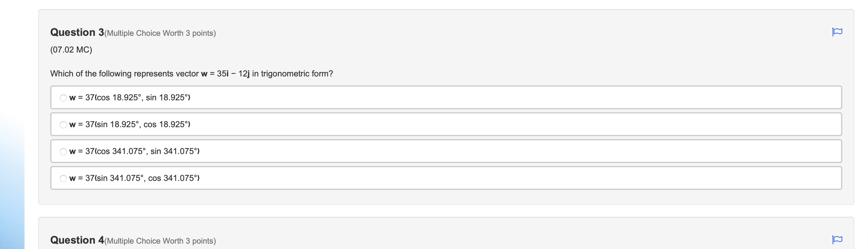The width and height of the screenshot is (868, 249).
Task: Click the flag icon beside Question 3
Action: point(838,32)
